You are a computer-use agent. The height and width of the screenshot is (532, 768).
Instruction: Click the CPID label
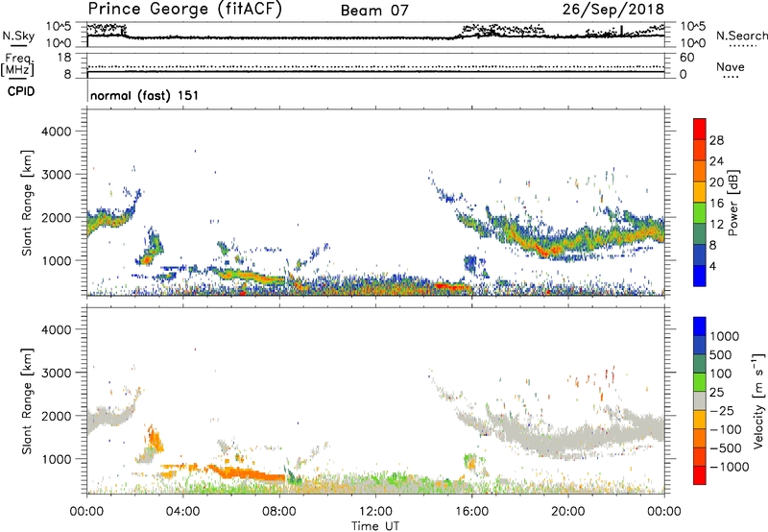21,91
